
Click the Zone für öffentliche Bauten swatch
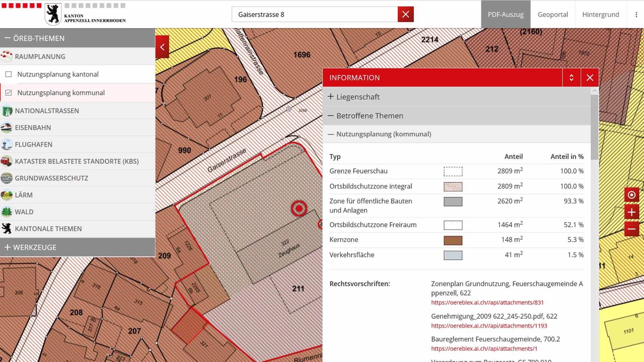tap(453, 201)
